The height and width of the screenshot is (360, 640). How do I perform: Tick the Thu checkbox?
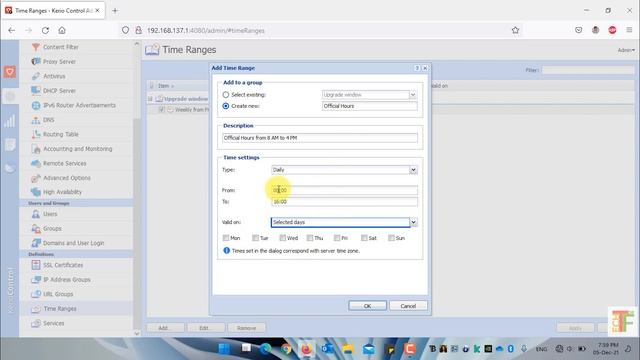[310, 238]
